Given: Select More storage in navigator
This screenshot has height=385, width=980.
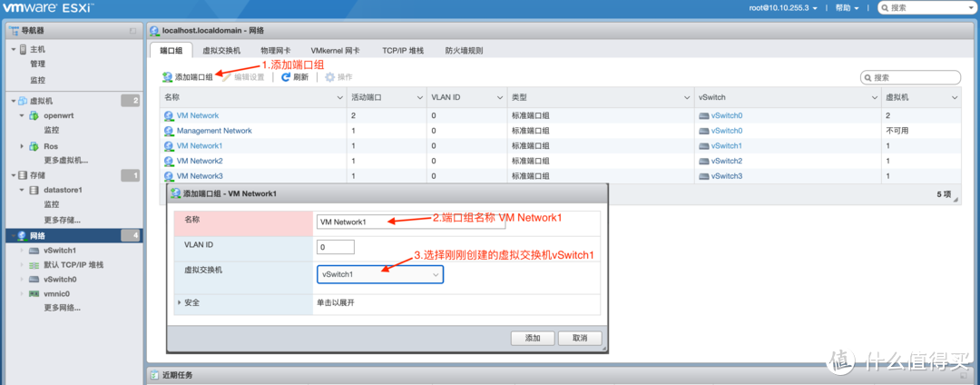Looking at the screenshot, I should pos(62,220).
